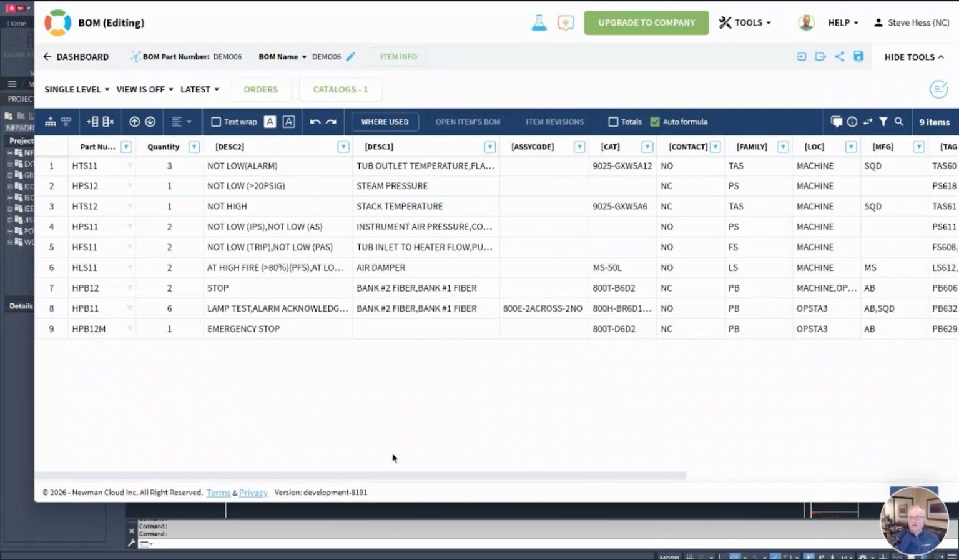Screen dimensions: 959x560
Task: Go back to the DASHBOARD
Action: (x=76, y=57)
